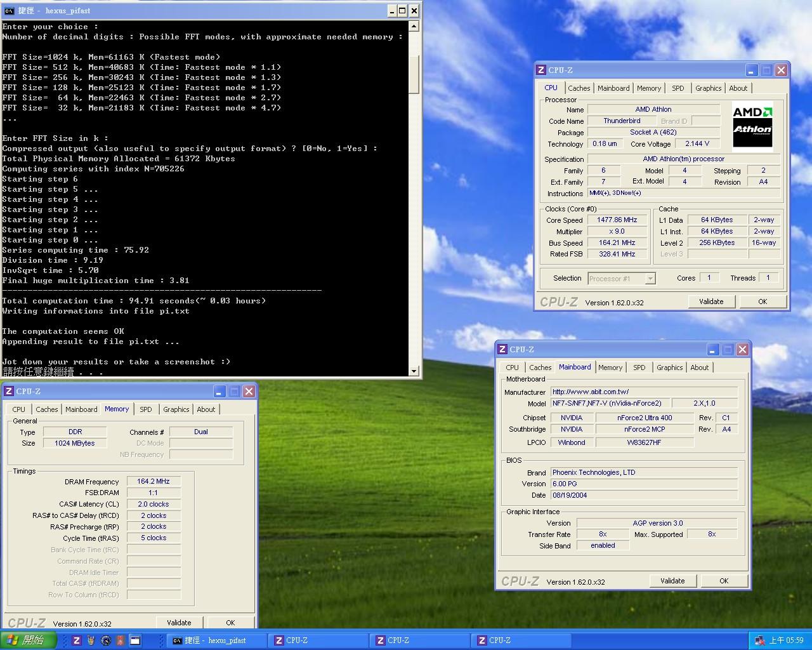Select Caches tab in the Mainboard window

coord(540,368)
